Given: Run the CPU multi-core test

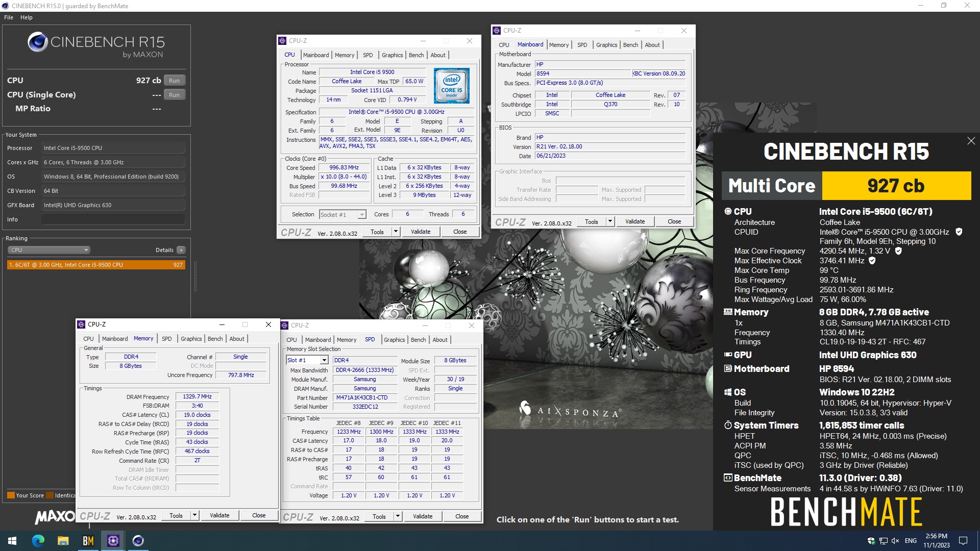Looking at the screenshot, I should 174,81.
